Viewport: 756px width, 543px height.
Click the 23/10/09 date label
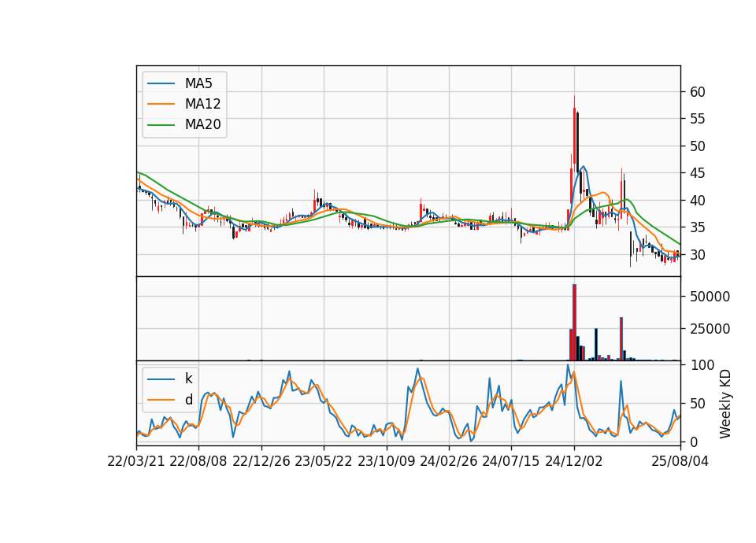tap(386, 461)
